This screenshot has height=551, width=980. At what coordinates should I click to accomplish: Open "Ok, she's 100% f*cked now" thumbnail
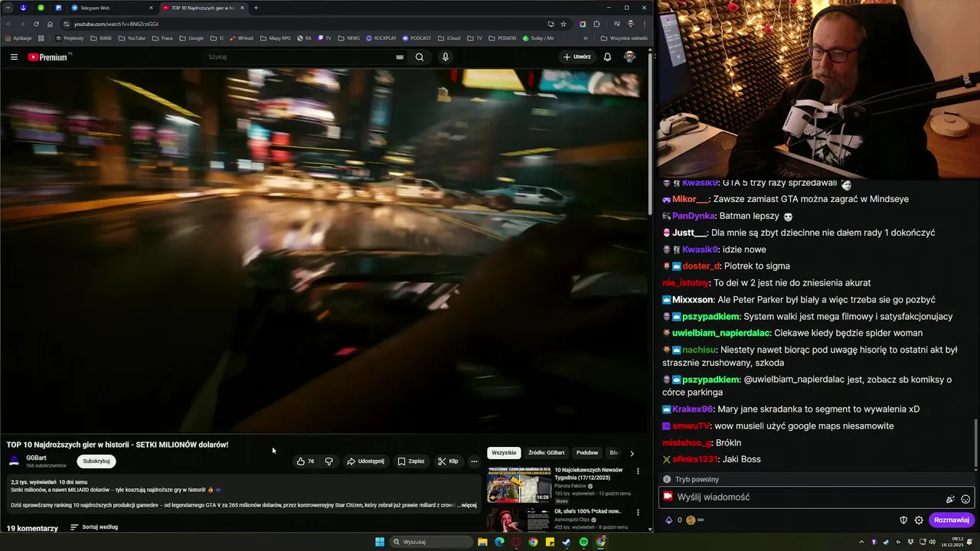tap(519, 519)
